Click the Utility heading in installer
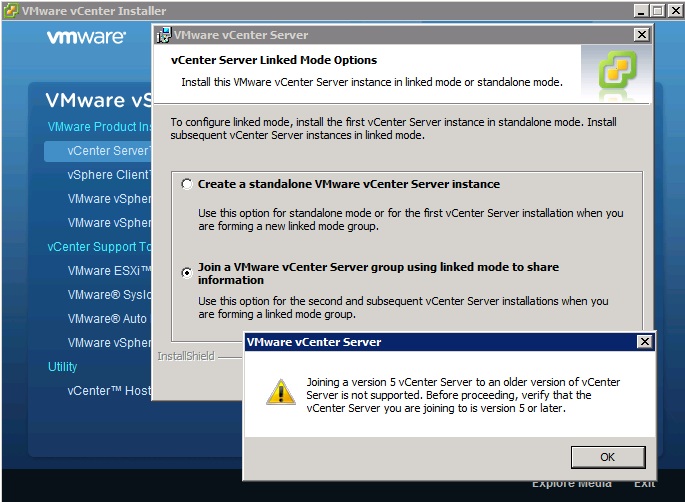This screenshot has width=685, height=502. [x=62, y=367]
